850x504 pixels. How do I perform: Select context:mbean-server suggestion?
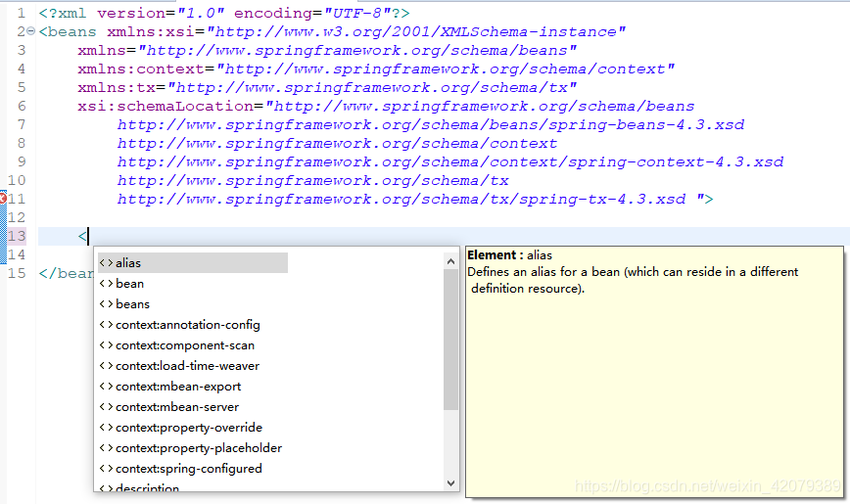click(177, 407)
